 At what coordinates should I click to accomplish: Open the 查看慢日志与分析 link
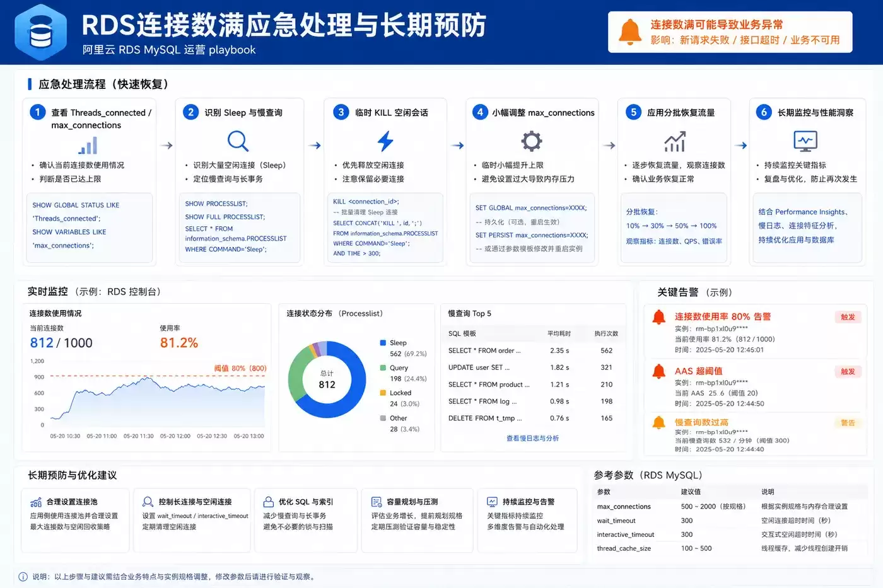point(532,438)
